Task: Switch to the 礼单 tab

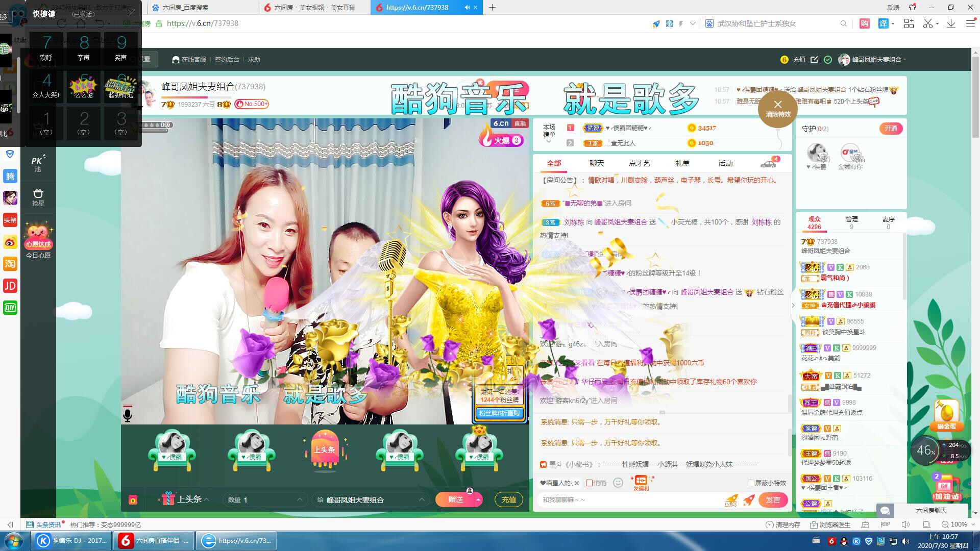Action: [x=682, y=163]
